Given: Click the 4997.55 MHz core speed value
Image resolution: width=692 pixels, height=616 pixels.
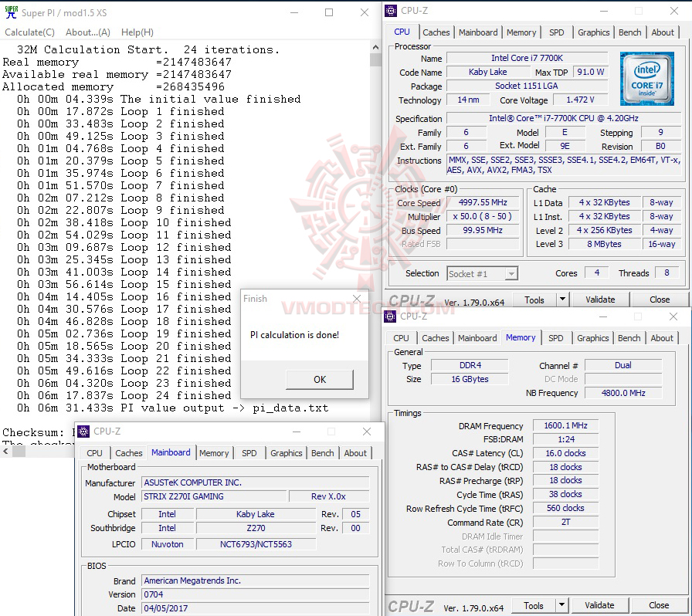Looking at the screenshot, I should [x=483, y=202].
